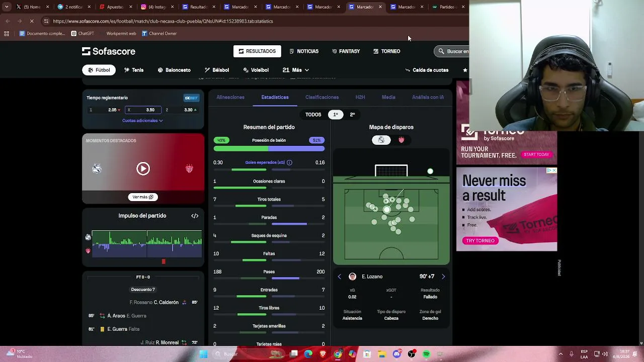Click the magnifier icon in Sofascore search
The width and height of the screenshot is (644, 362).
441,51
